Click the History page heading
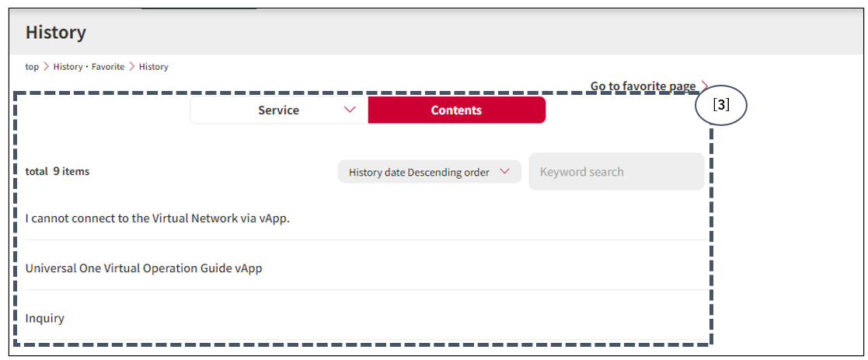 55,32
